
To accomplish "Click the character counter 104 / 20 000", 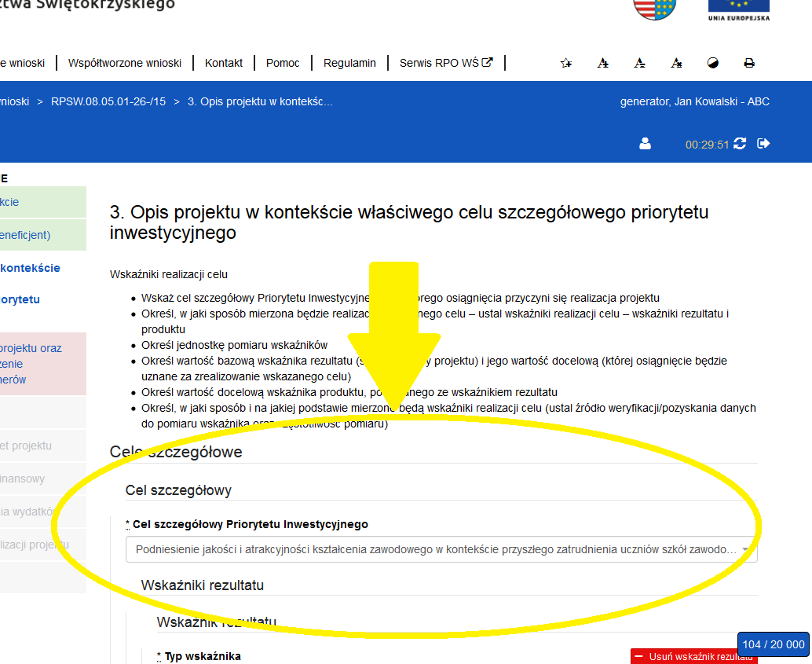I will [x=774, y=644].
